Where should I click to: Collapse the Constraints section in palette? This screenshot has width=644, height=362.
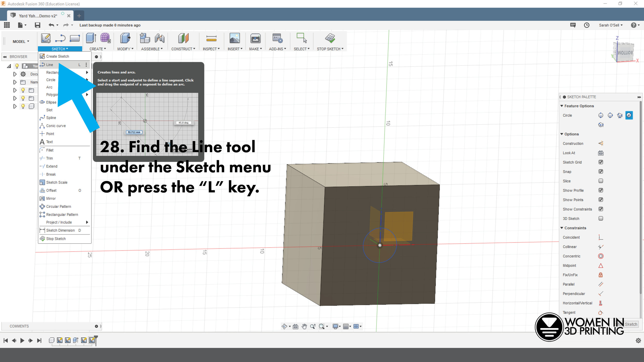(x=562, y=228)
